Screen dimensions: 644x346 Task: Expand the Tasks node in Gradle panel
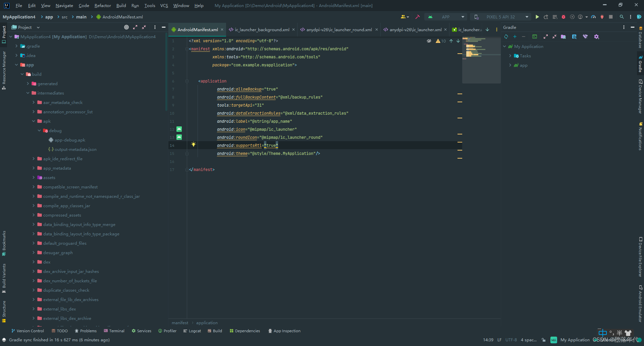(510, 56)
